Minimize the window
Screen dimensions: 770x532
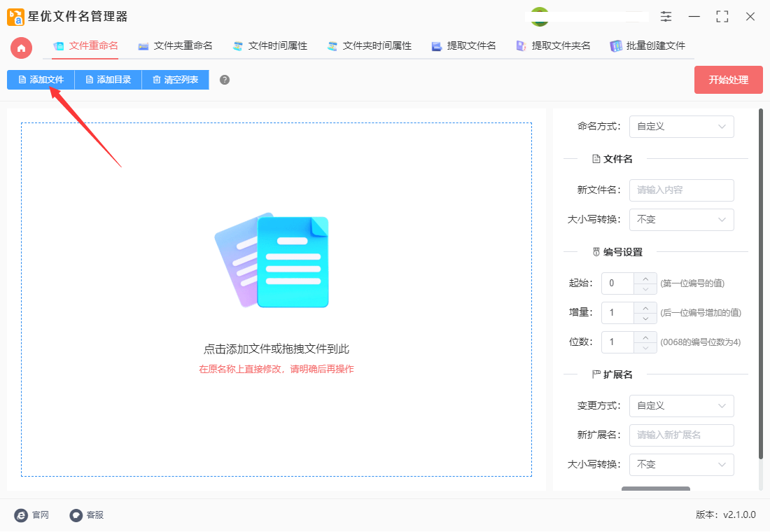click(x=694, y=17)
